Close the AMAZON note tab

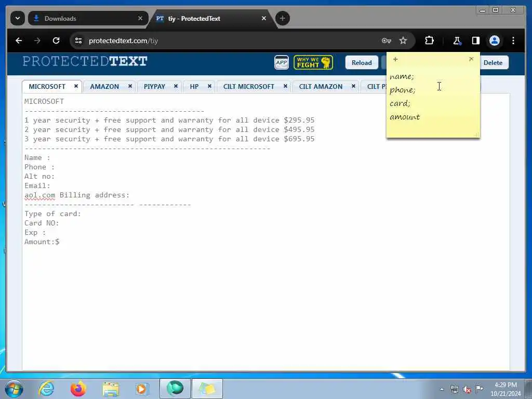click(x=130, y=86)
